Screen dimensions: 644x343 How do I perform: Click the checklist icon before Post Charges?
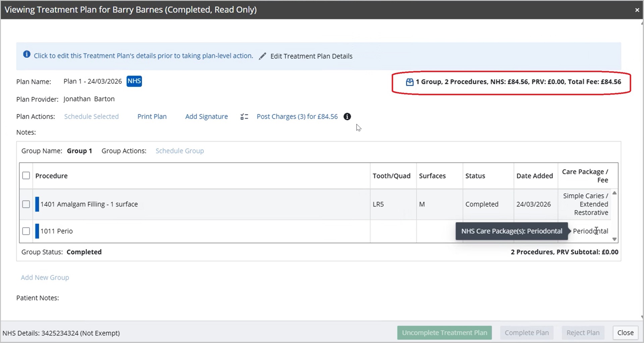click(x=244, y=117)
